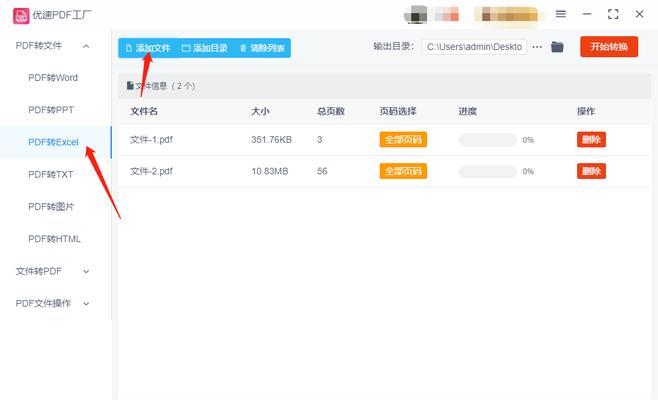The height and width of the screenshot is (400, 658).
Task: Click the 页码选择 column header
Action: [x=398, y=111]
